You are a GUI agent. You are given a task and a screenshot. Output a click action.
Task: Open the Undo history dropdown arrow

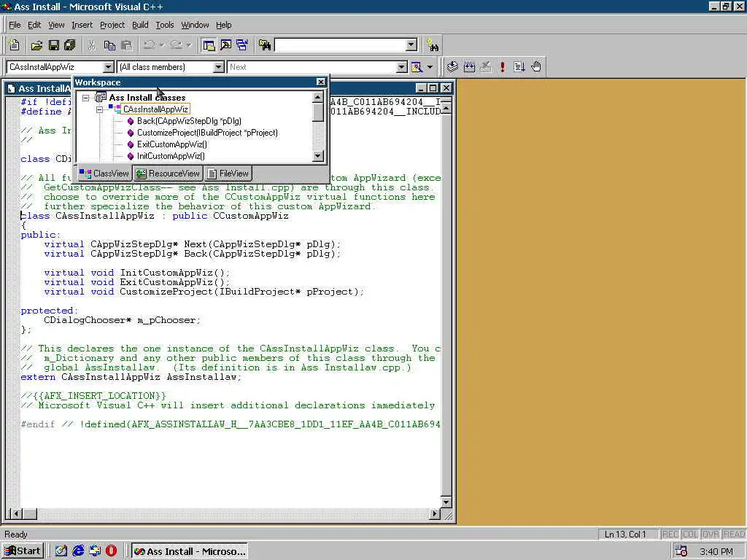[161, 45]
